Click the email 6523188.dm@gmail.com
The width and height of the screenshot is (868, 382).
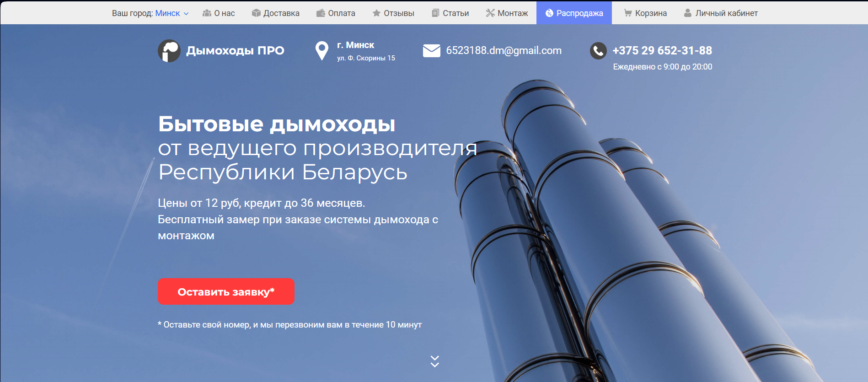[504, 50]
